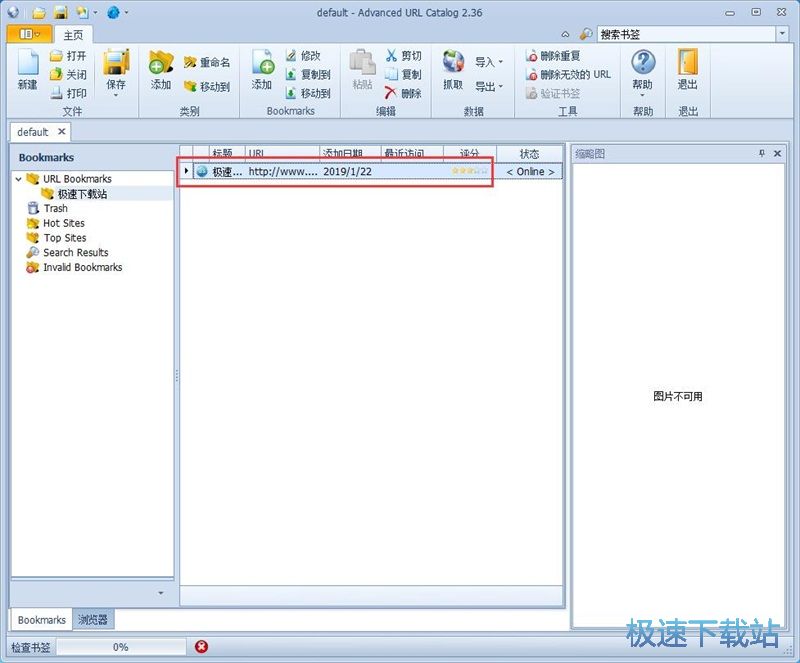Expand row indicator arrow of bookmark row
This screenshot has height=663, width=800.
(x=186, y=171)
